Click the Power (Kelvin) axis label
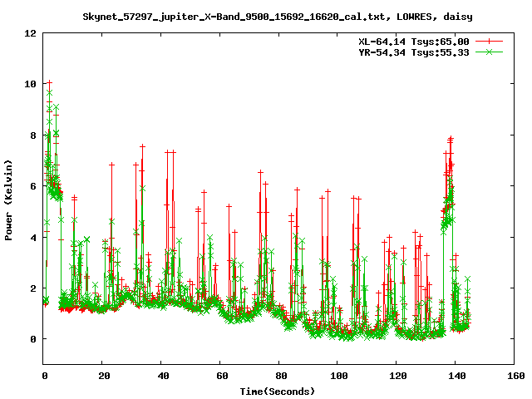 tap(8, 200)
